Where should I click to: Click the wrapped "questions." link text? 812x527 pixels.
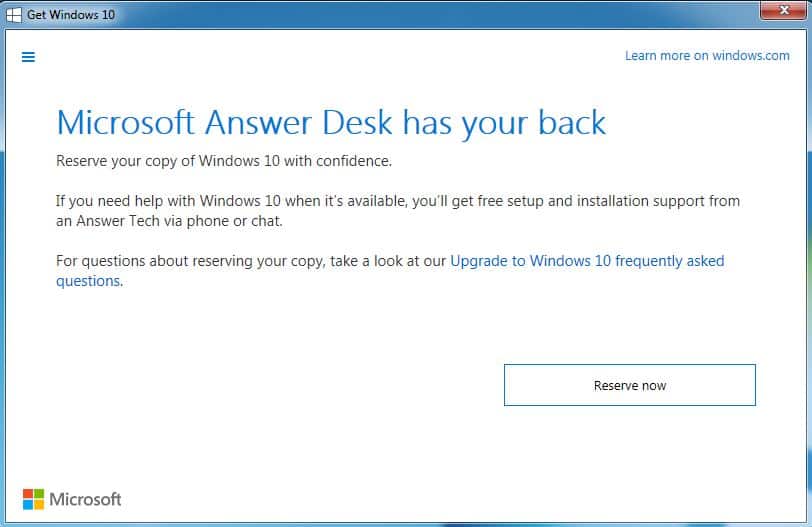click(x=90, y=281)
